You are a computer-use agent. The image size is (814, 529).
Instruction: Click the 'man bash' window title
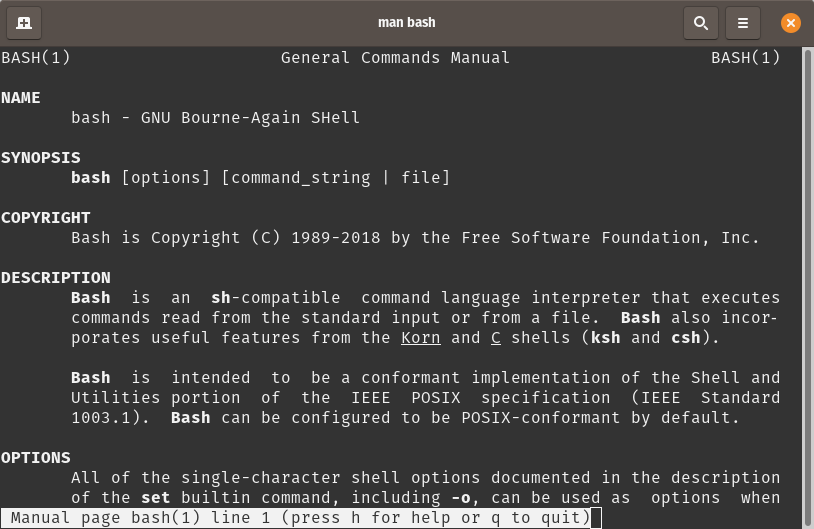(x=406, y=22)
